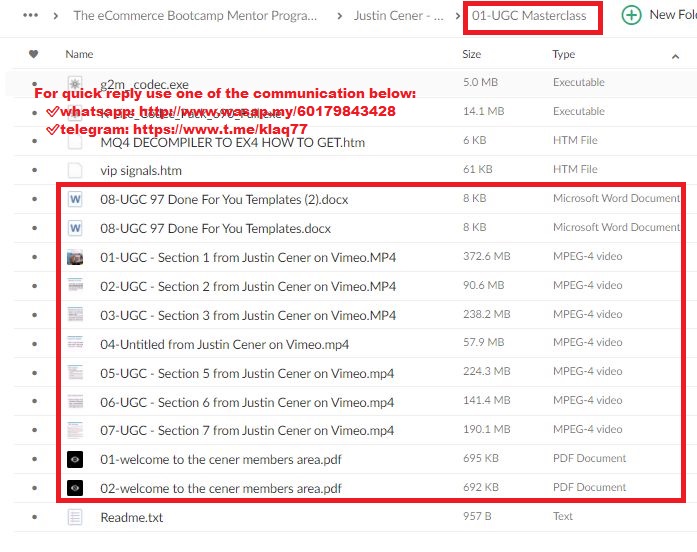This screenshot has height=552, width=697.
Task: Click thumbnail of 05-UGC Section 5 video
Action: (75, 372)
